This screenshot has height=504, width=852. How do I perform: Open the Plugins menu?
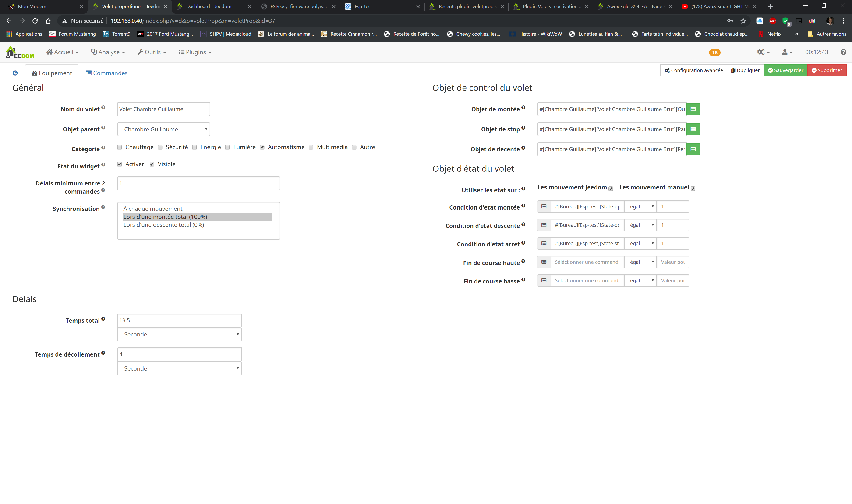[195, 52]
